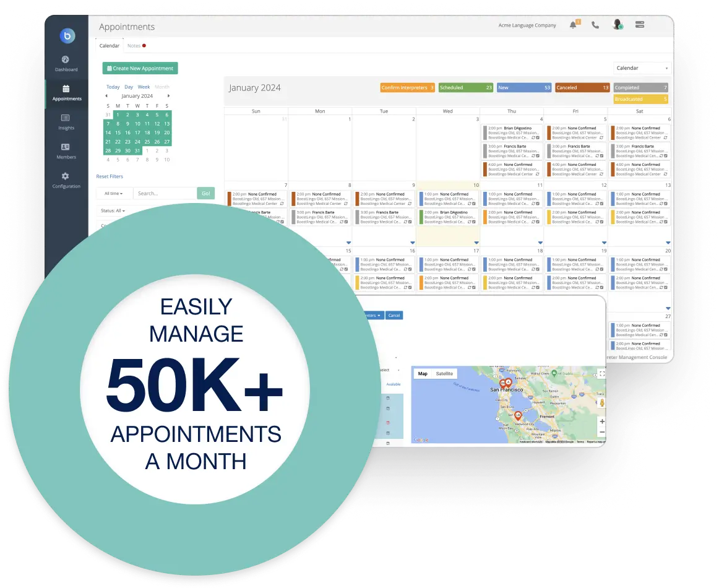
Task: Click the Redwood City map pin
Action: point(518,416)
